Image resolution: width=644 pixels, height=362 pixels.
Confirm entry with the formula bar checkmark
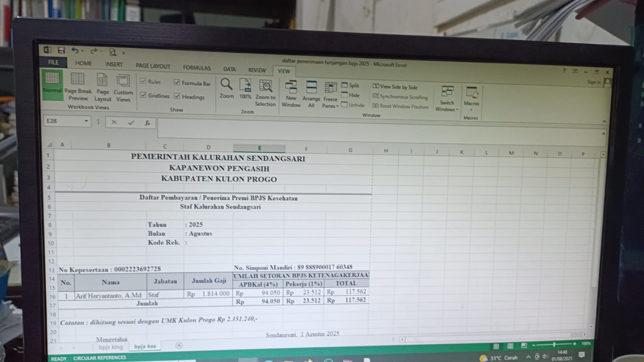[131, 123]
